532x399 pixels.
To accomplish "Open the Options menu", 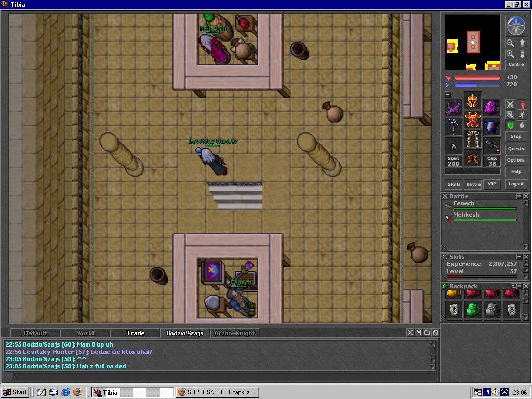I will pos(516,160).
